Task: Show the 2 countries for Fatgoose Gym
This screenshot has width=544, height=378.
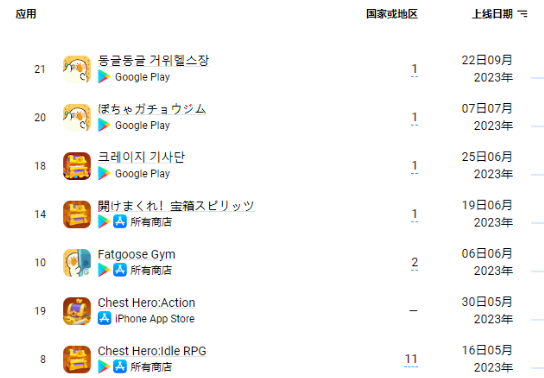Action: pyautogui.click(x=414, y=263)
